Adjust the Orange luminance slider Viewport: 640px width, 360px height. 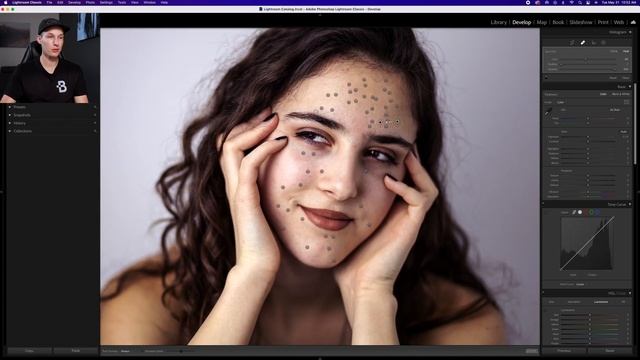590,320
